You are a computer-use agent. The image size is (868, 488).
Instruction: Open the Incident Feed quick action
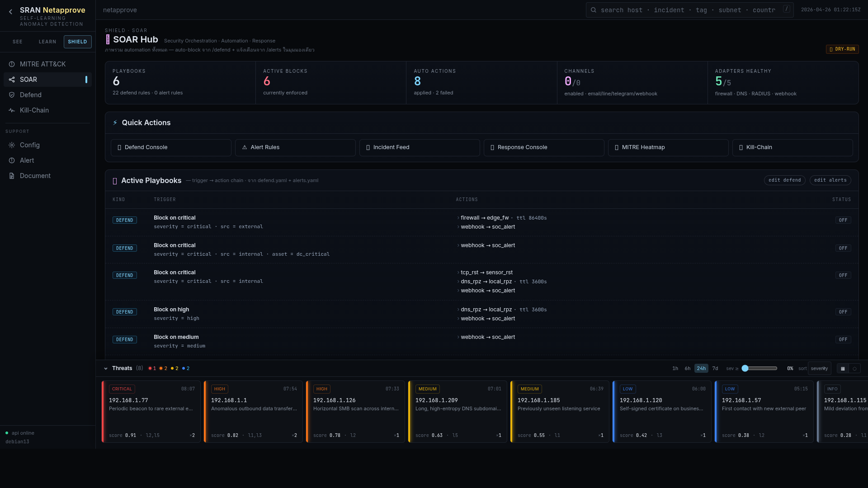(419, 148)
